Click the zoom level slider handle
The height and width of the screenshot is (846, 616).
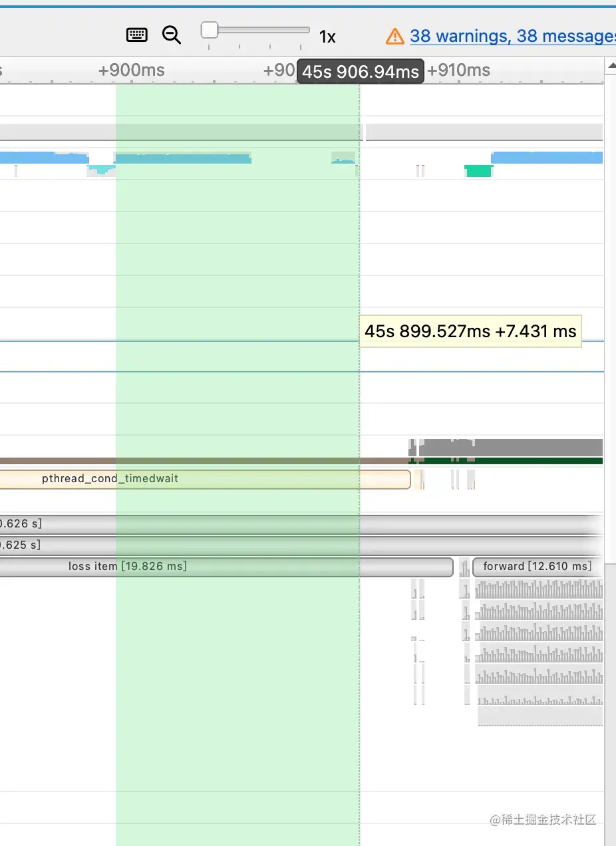(210, 30)
